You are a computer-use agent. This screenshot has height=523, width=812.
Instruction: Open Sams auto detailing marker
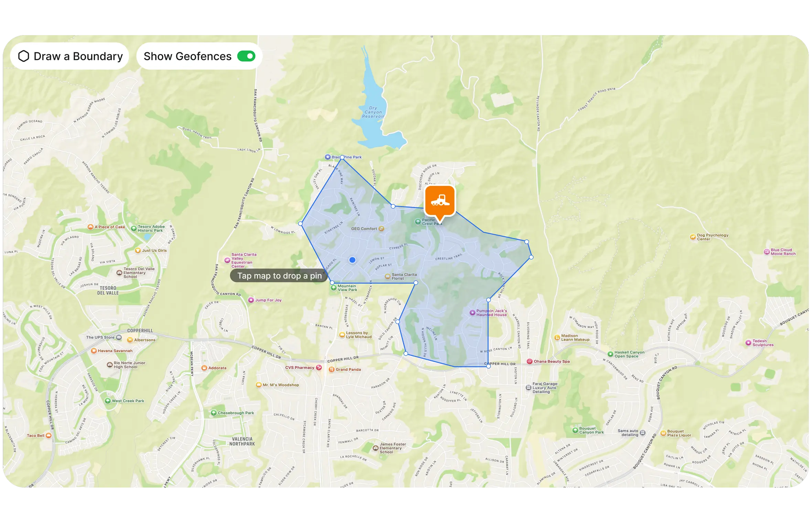pyautogui.click(x=642, y=433)
